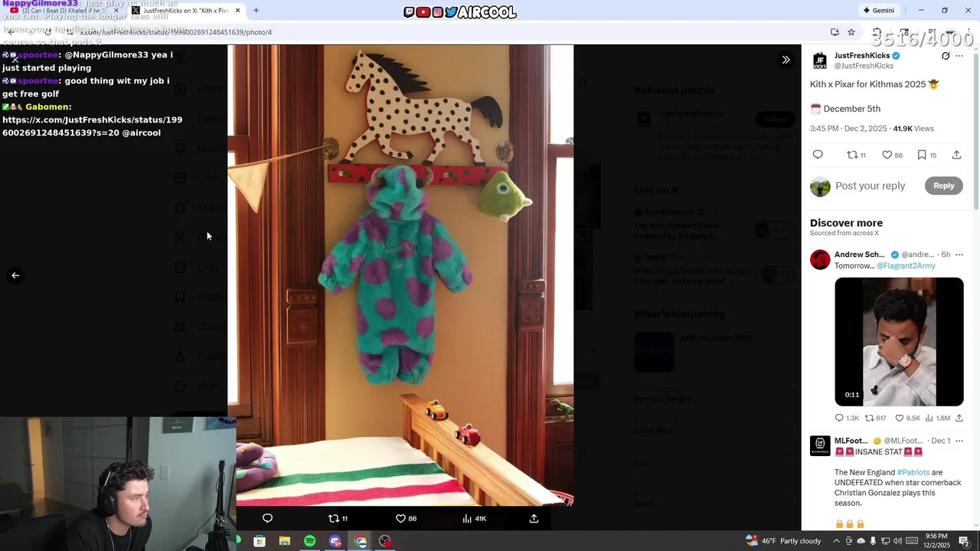Switch to the YouTube DJ Khaled browser tab

pos(65,11)
